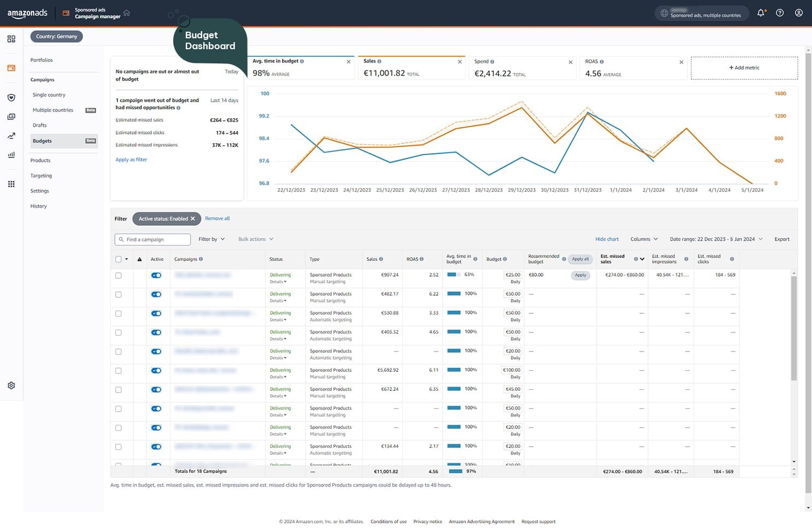Toggle off the first campaign's active switch
This screenshot has width=812, height=532.
(x=156, y=276)
